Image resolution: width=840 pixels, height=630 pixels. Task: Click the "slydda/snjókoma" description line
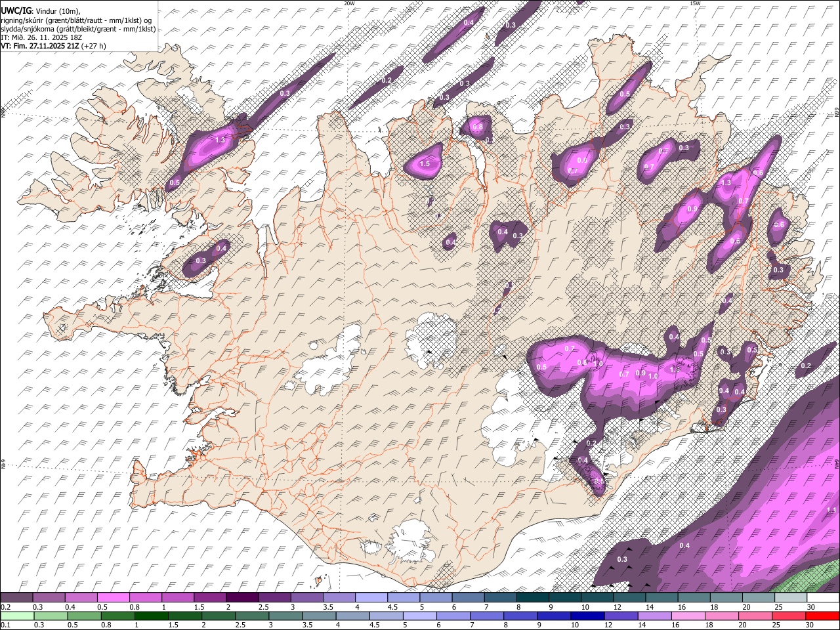click(78, 29)
